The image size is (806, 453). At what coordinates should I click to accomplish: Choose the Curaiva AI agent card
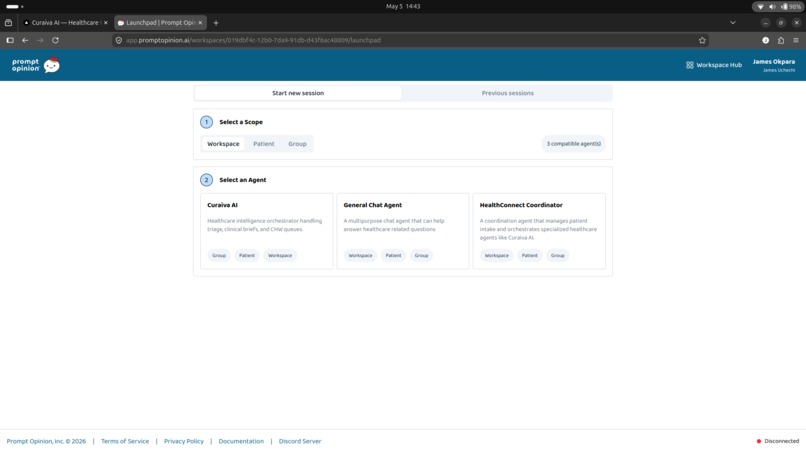tap(266, 231)
